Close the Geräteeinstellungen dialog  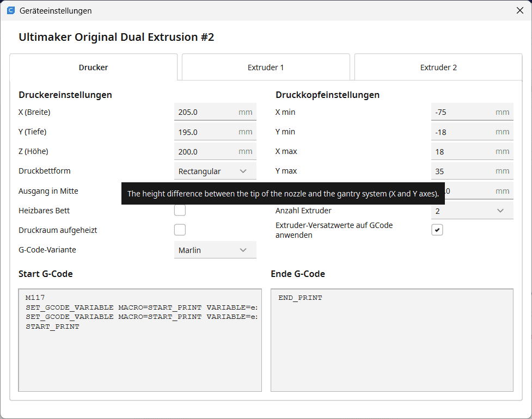click(x=520, y=10)
